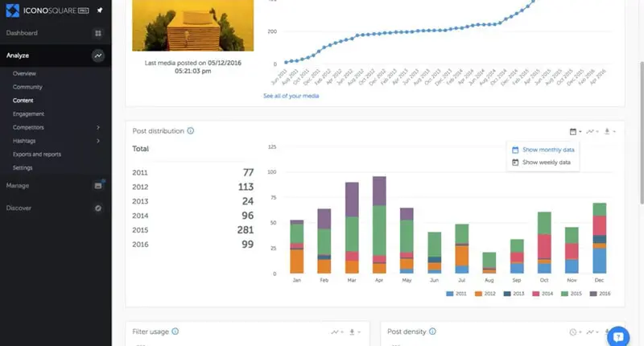Screen dimensions: 644x346
Task: Open the Engagement section in sidebar
Action: tap(28, 113)
